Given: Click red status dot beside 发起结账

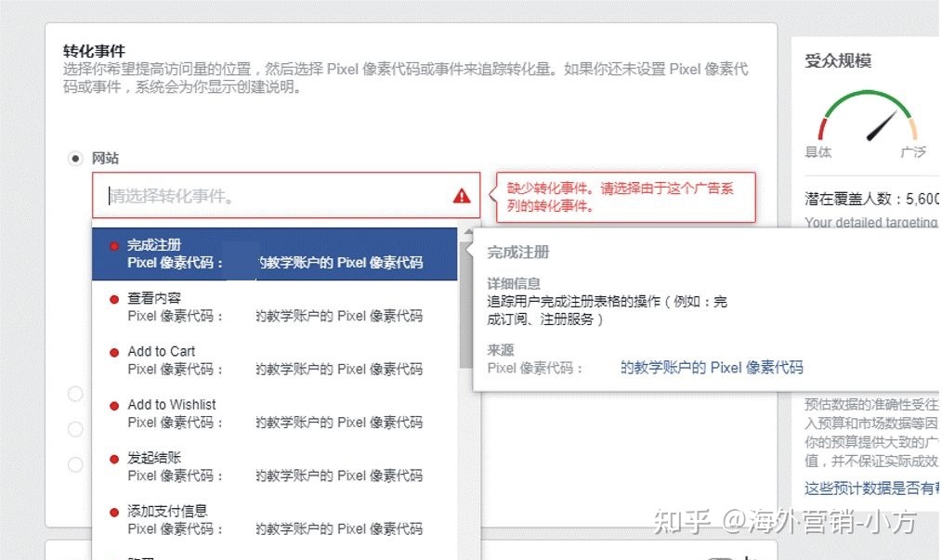Looking at the screenshot, I should pyautogui.click(x=114, y=459).
